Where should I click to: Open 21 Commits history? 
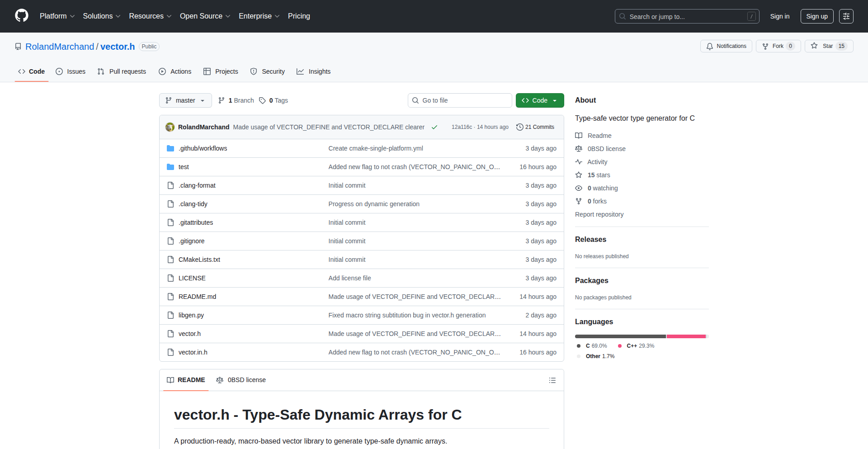point(535,127)
